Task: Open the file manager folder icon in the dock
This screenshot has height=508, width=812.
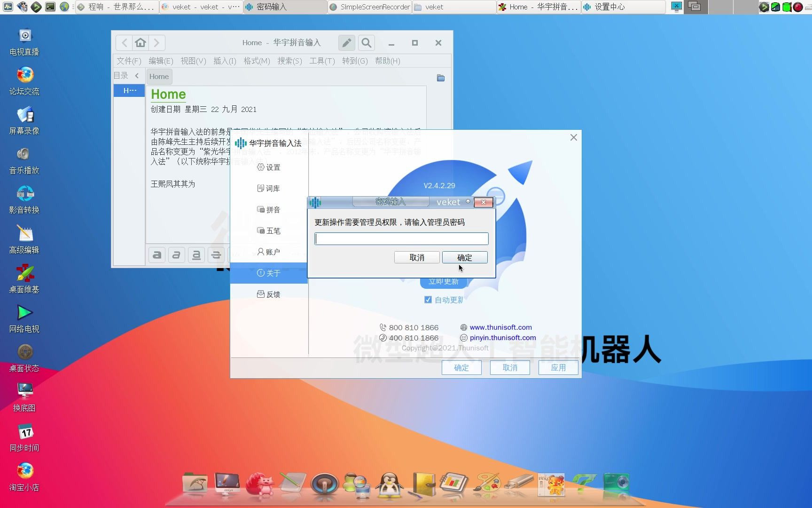Action: pos(195,483)
